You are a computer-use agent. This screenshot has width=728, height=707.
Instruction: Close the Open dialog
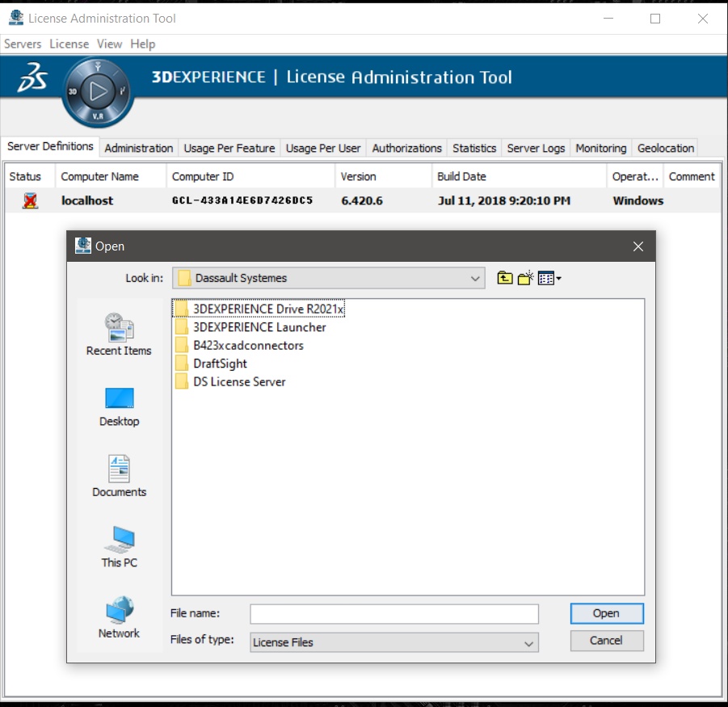[638, 246]
